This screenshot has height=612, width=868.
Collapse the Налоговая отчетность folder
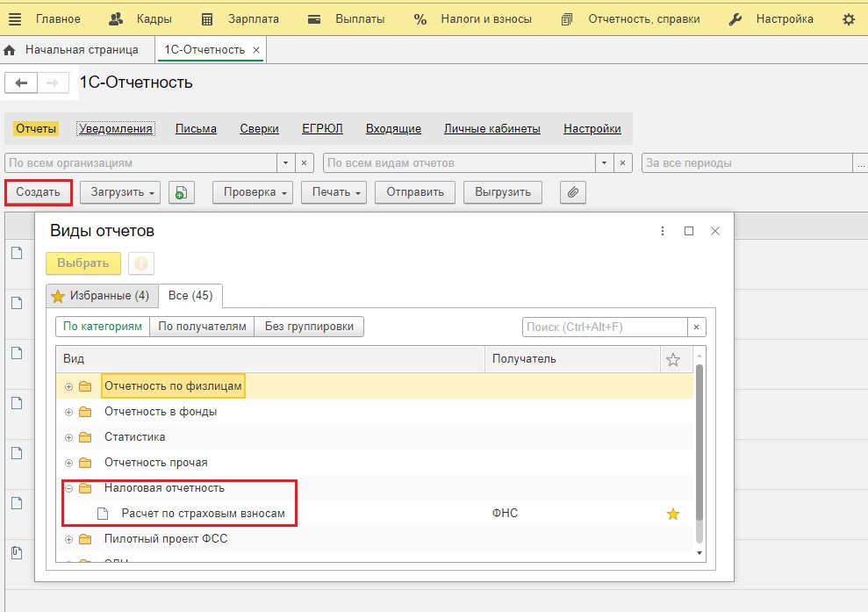coord(68,488)
